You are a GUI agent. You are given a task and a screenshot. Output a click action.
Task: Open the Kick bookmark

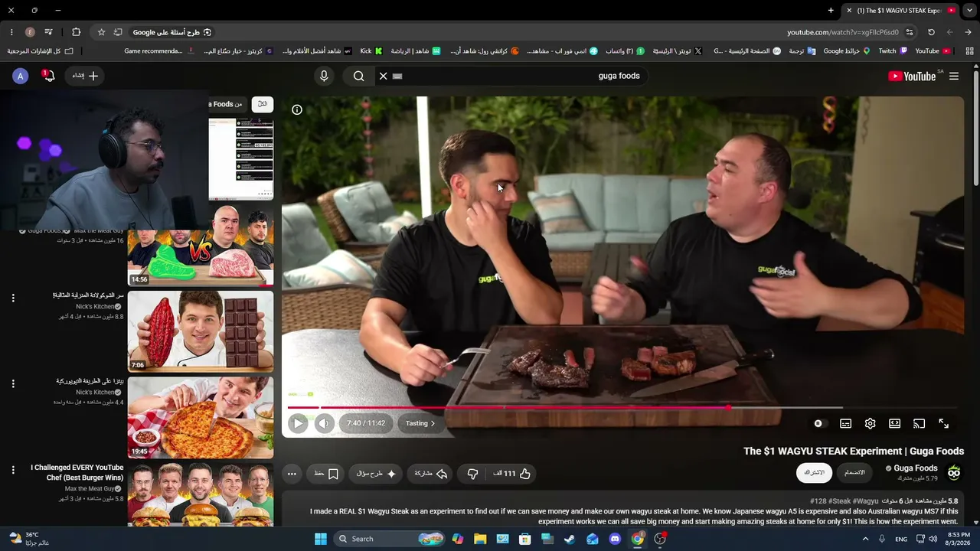pos(371,51)
